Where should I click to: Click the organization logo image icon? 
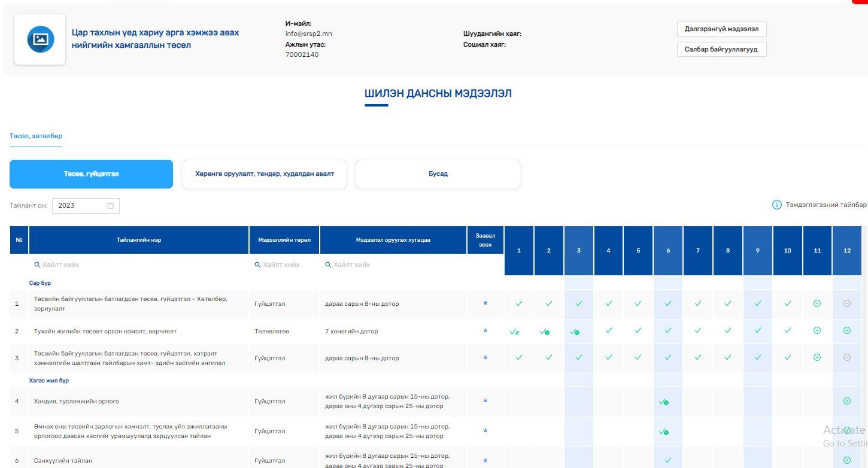[40, 39]
